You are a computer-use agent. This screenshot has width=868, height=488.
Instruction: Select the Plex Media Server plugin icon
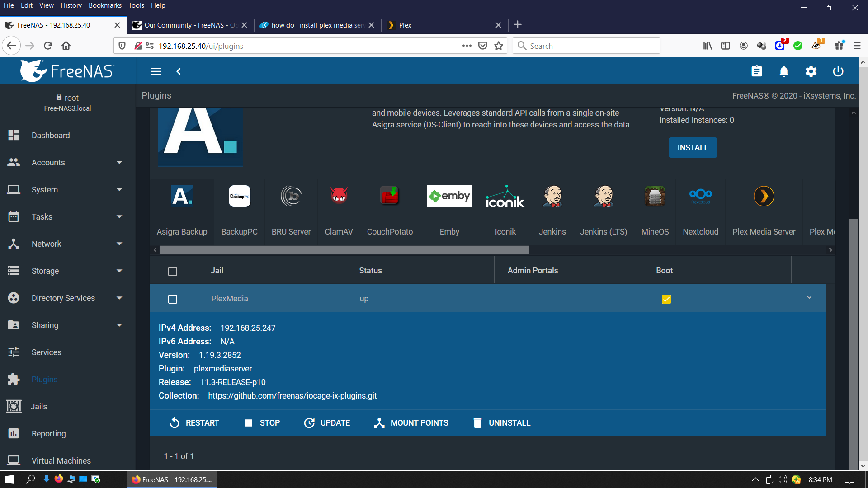click(x=764, y=196)
